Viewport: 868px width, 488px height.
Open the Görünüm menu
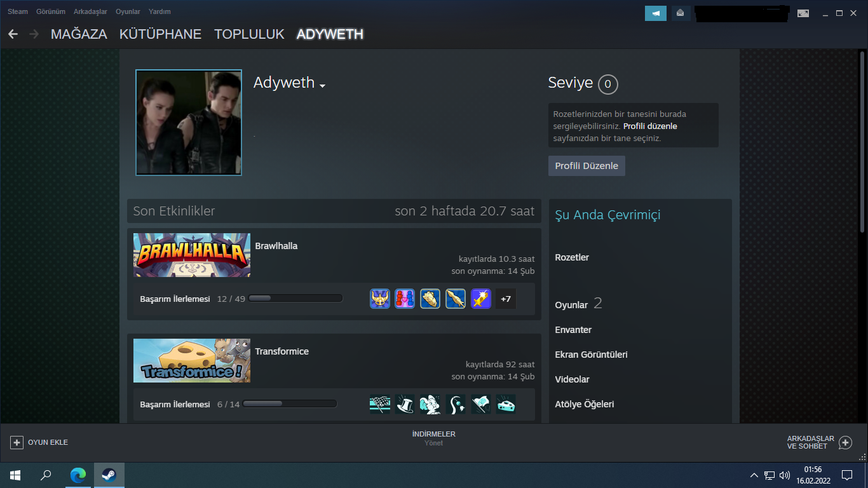51,11
